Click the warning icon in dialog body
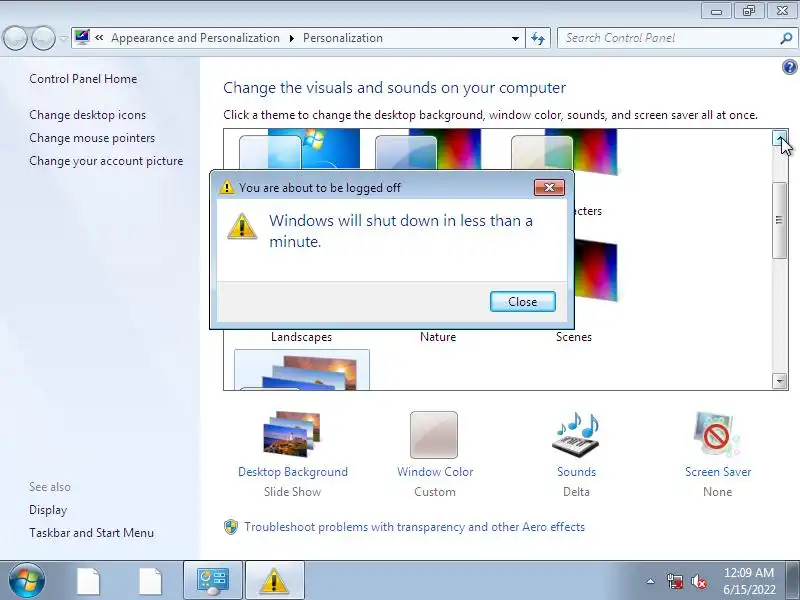This screenshot has height=600, width=800. point(242,226)
